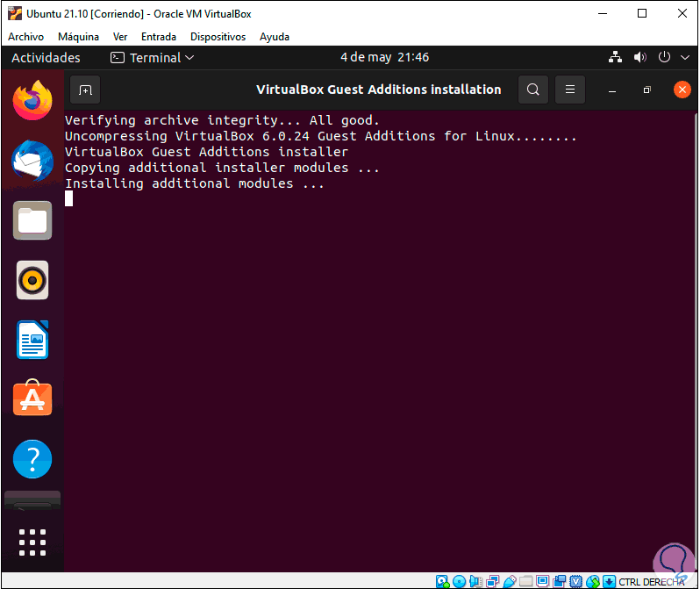Click the CPU virtualization V status icon

[576, 581]
